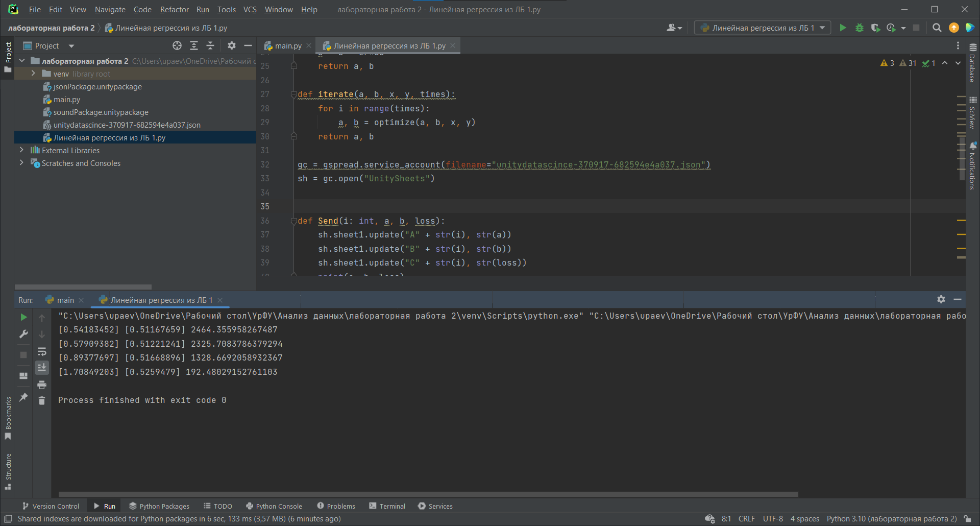Open Notifications tool window sidebar

(973, 166)
